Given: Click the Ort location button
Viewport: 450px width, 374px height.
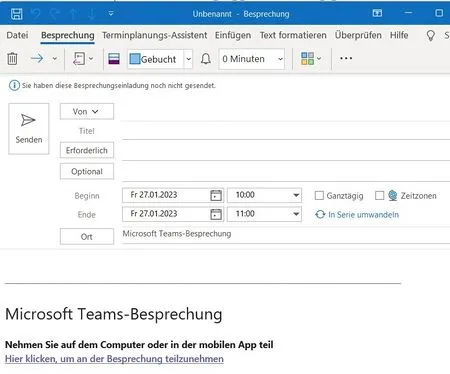Looking at the screenshot, I should coord(87,237).
